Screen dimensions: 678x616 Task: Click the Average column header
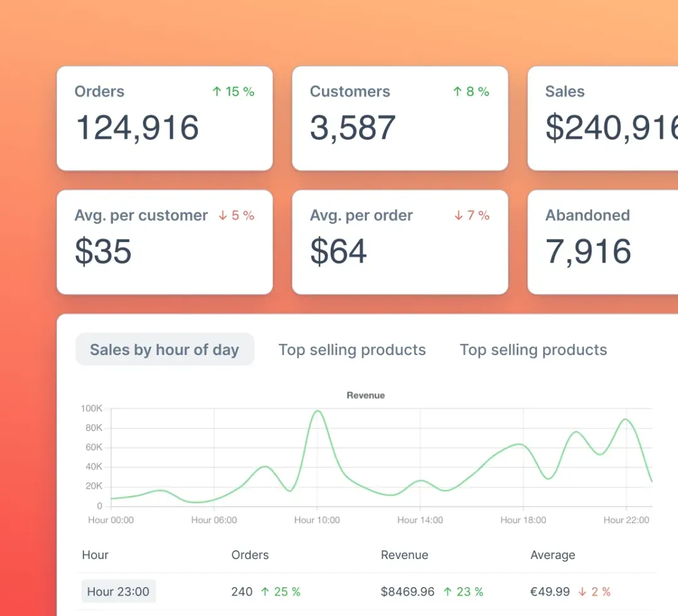(x=552, y=555)
